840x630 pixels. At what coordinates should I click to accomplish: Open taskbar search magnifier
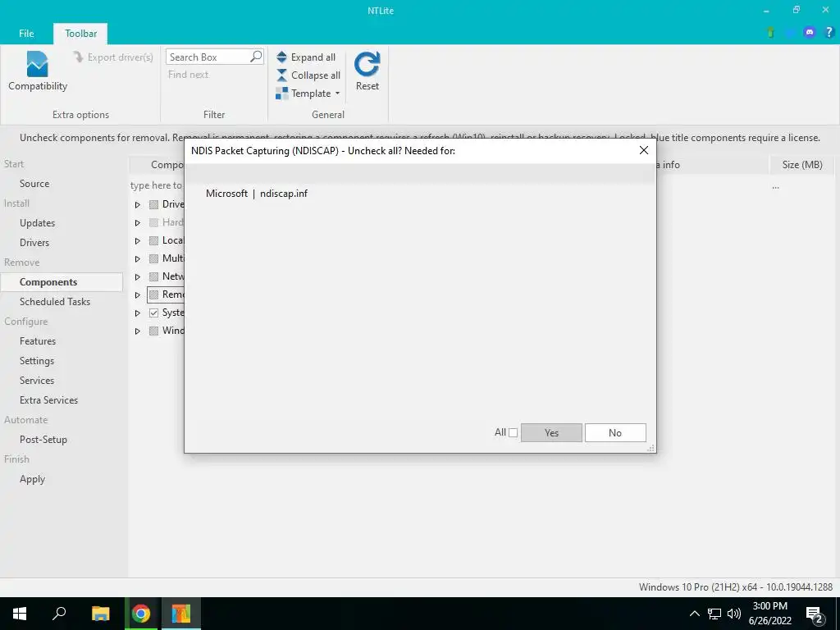pos(59,614)
